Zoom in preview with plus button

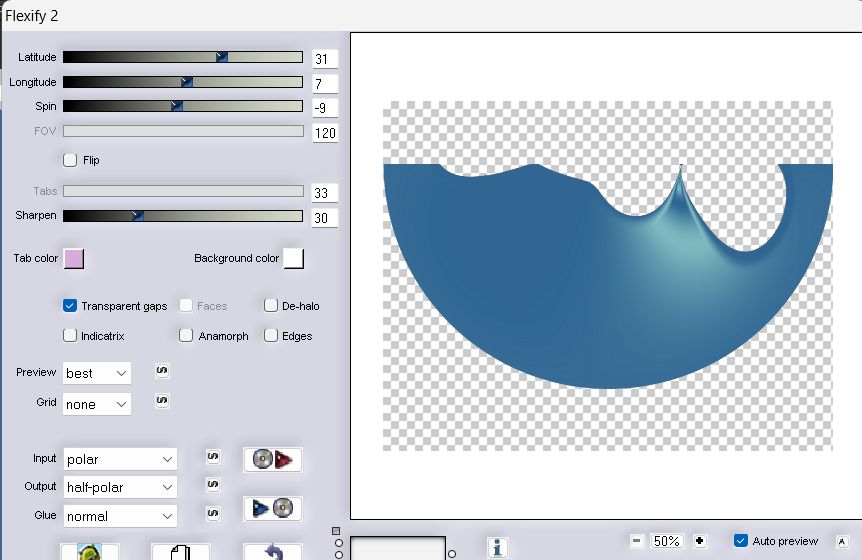[699, 541]
